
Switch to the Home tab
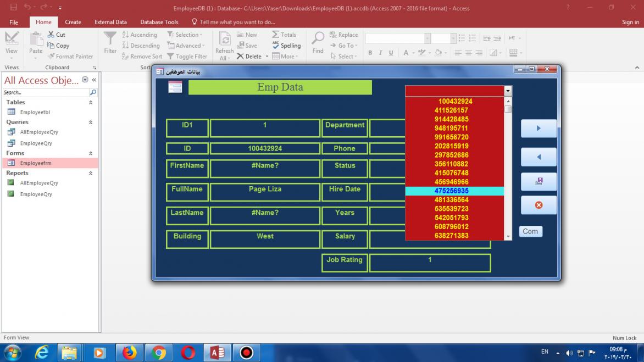point(43,22)
